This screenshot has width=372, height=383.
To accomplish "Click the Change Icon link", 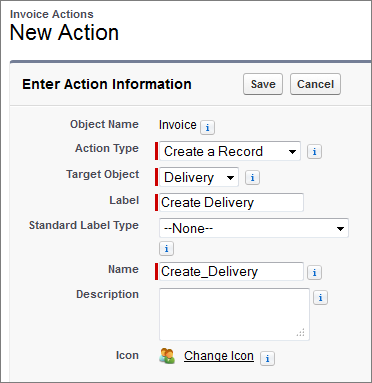I will (219, 356).
